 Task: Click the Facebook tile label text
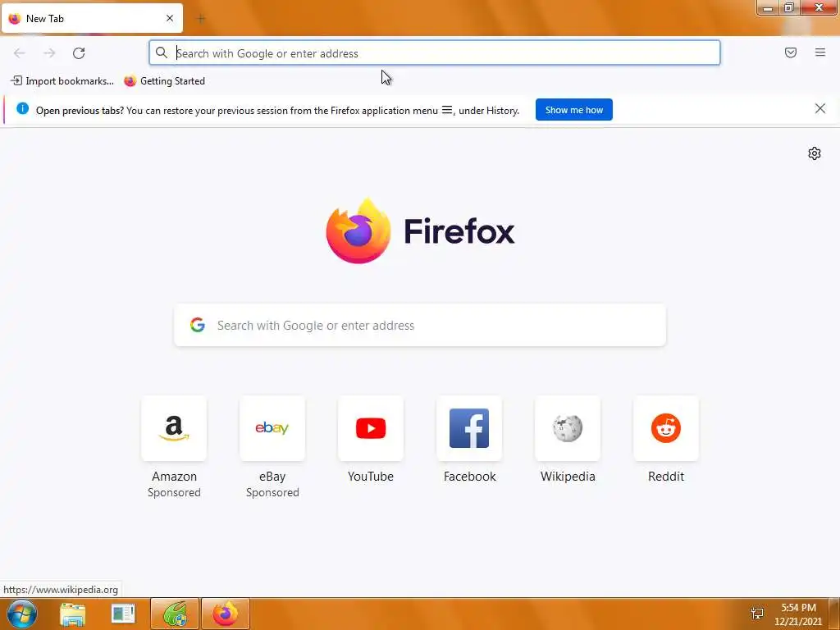click(x=469, y=477)
